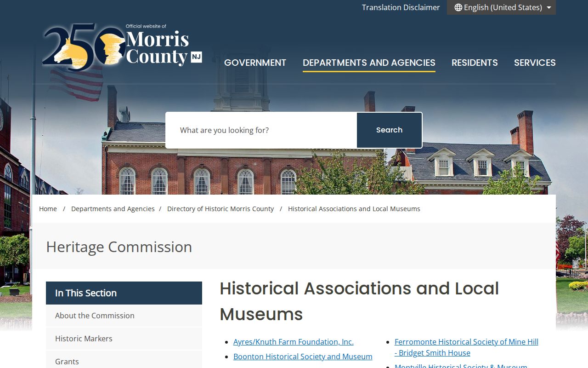
Task: Open Historic Markers sidebar item
Action: (124, 339)
